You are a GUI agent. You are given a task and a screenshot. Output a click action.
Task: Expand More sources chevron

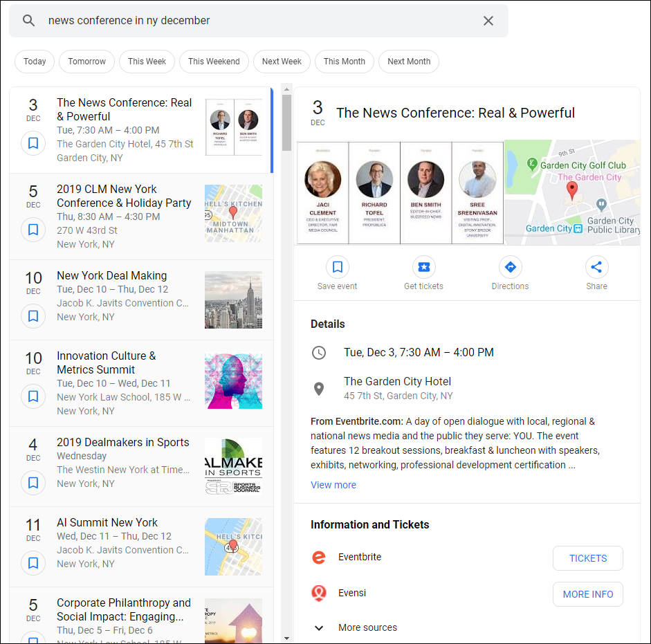click(319, 628)
